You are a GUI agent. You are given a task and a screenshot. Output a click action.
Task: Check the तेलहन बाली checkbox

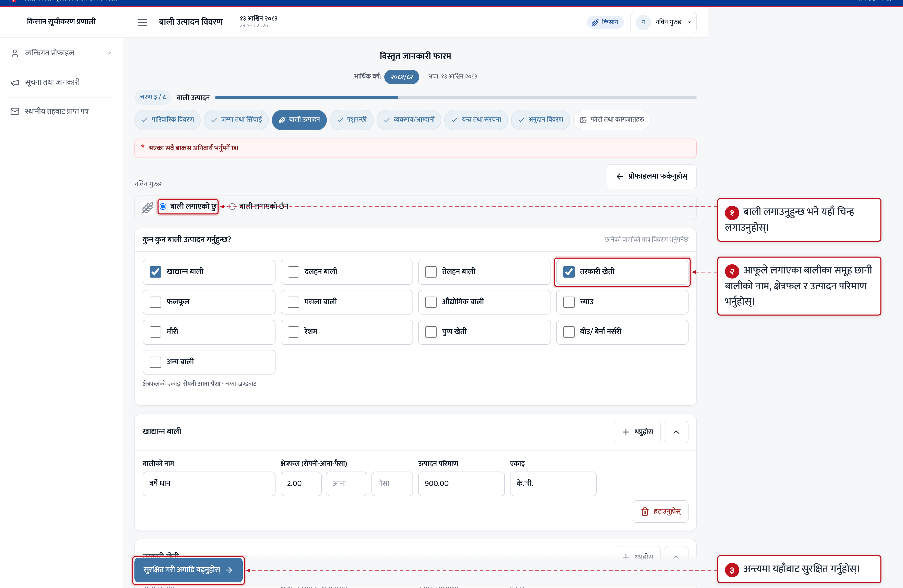pyautogui.click(x=431, y=272)
